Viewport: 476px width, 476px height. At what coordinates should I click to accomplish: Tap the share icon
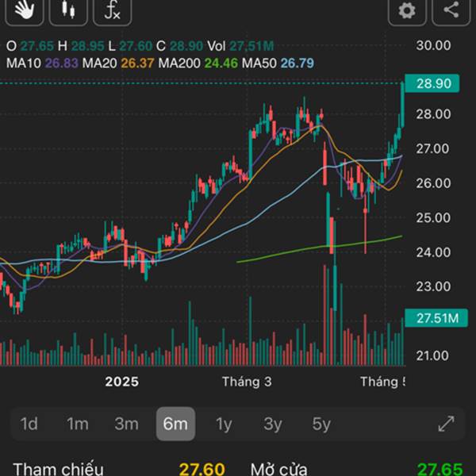click(451, 10)
